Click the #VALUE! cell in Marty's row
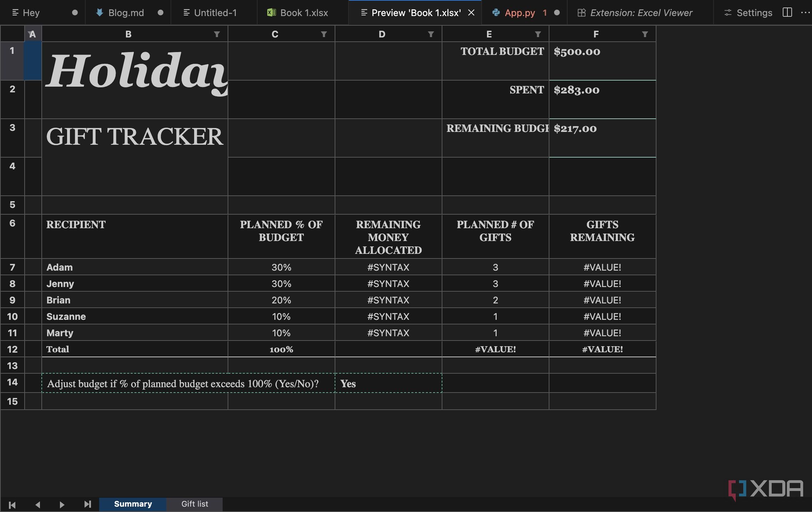The height and width of the screenshot is (512, 812). [602, 333]
